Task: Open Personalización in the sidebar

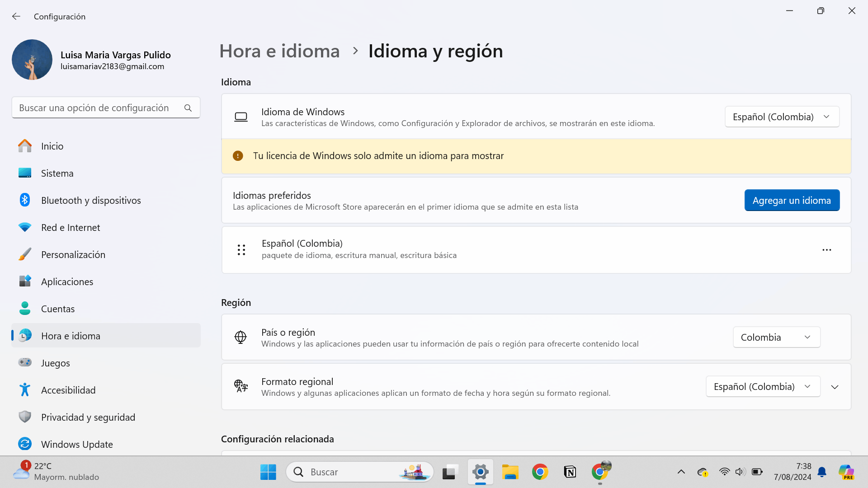Action: (73, 254)
